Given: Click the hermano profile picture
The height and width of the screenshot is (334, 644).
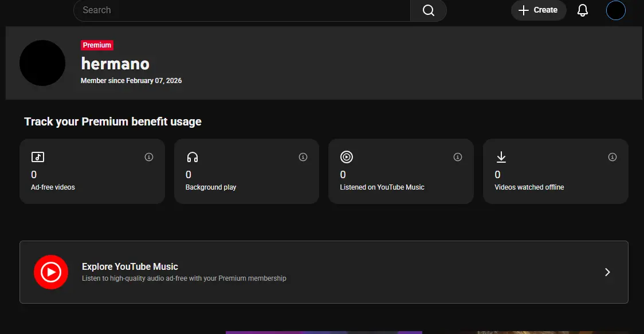Looking at the screenshot, I should tap(42, 63).
